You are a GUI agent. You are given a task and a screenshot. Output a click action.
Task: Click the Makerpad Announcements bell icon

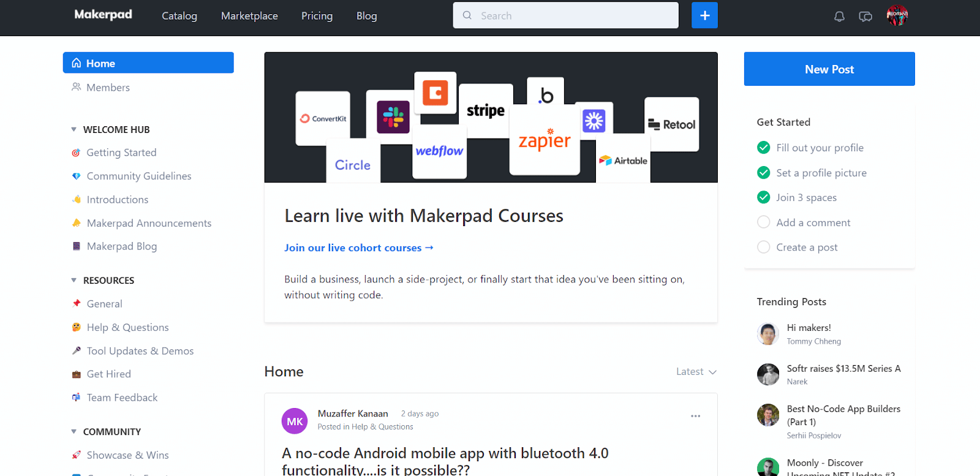pyautogui.click(x=77, y=223)
